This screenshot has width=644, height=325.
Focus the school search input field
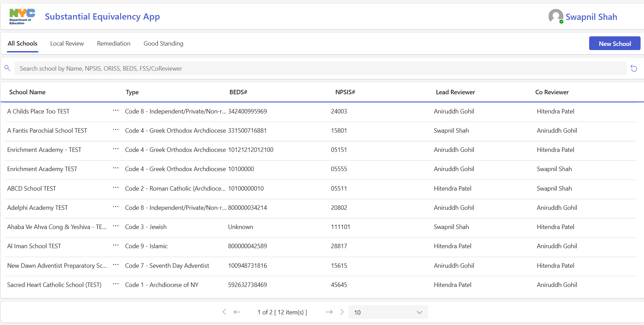click(x=320, y=69)
